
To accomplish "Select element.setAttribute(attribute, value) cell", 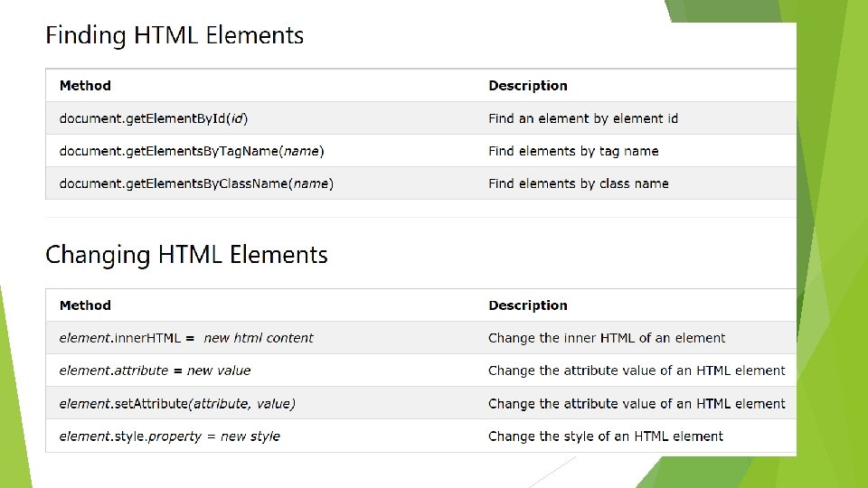I will click(177, 404).
